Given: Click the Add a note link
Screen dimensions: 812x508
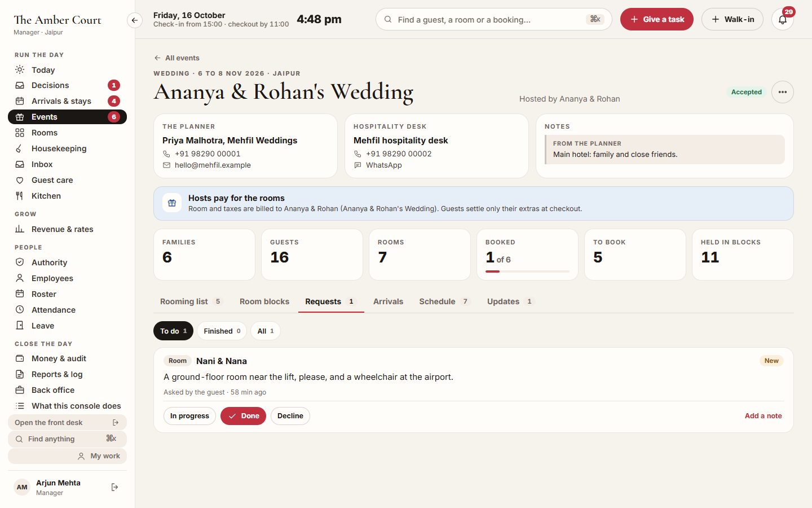Looking at the screenshot, I should click(x=763, y=416).
